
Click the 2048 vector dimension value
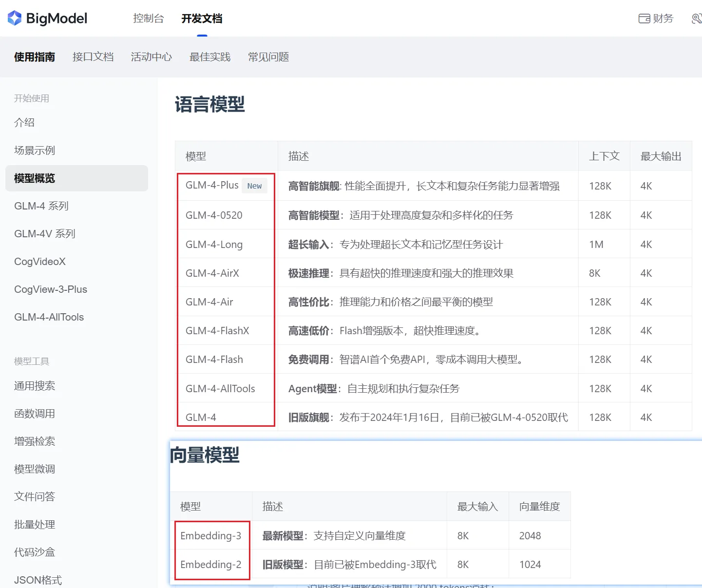[x=530, y=536]
